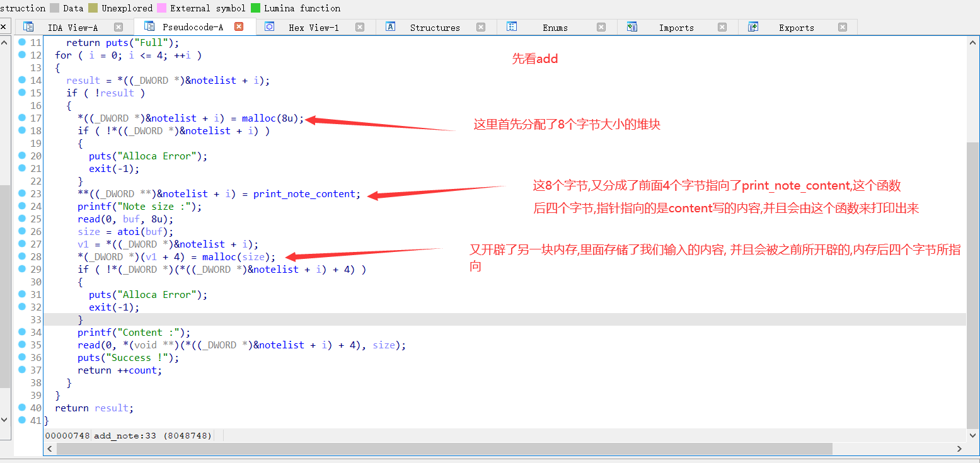This screenshot has width=980, height=463.
Task: Click the count variable on line 37
Action: pyautogui.click(x=142, y=370)
